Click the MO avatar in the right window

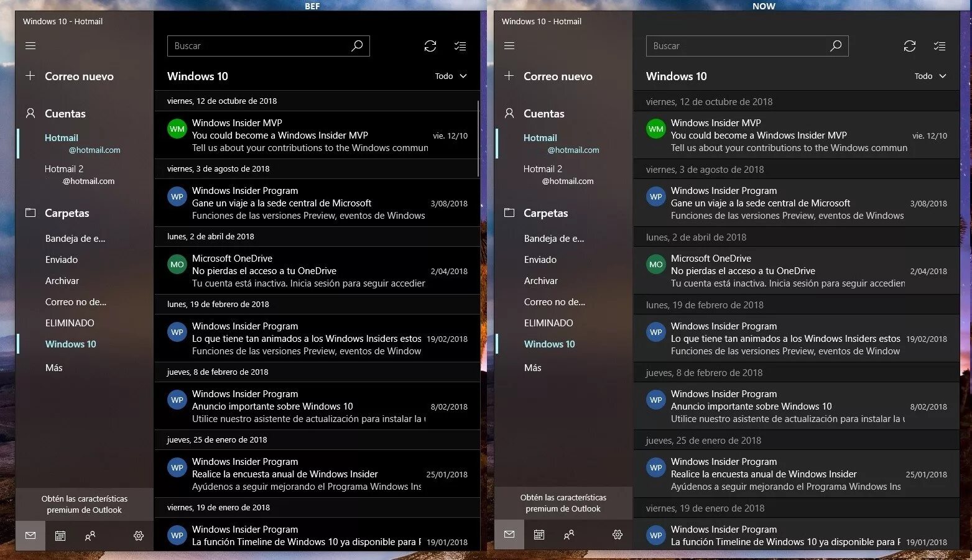pyautogui.click(x=656, y=264)
